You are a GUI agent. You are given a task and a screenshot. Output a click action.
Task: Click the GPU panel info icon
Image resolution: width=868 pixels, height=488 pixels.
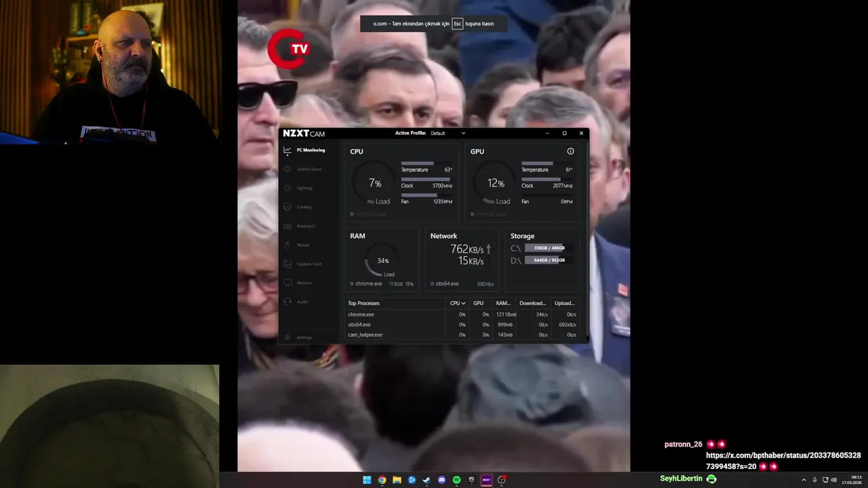(x=570, y=151)
